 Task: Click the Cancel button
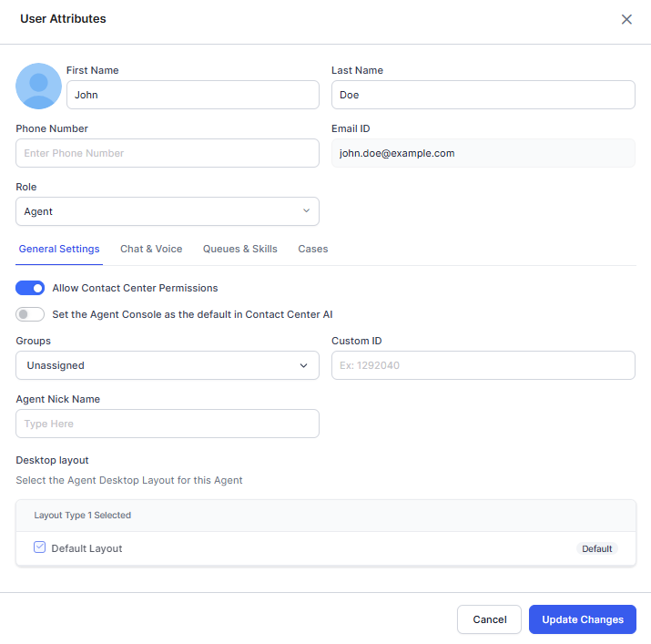click(x=489, y=619)
